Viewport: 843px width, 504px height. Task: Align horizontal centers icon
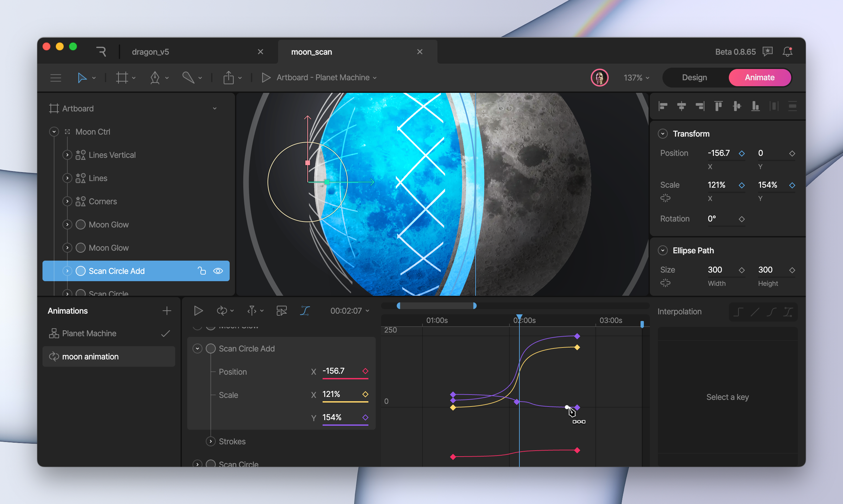tap(682, 106)
